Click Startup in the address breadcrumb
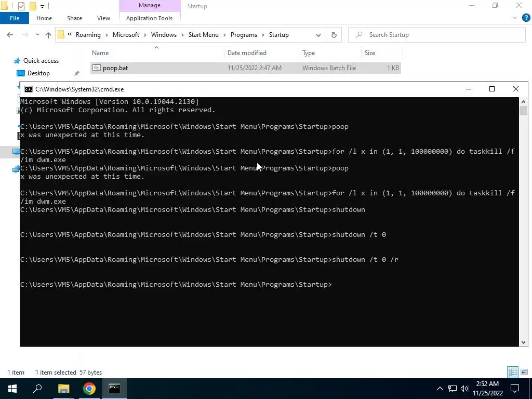 coord(279,35)
